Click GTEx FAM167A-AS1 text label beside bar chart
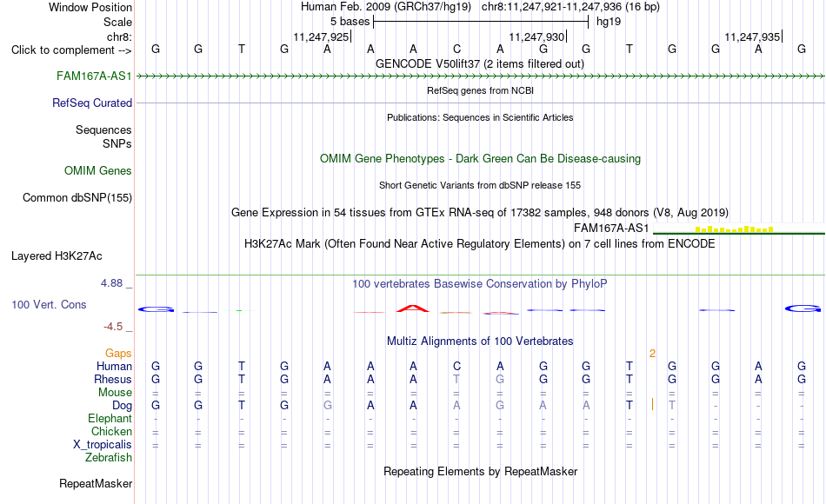826x504 pixels. tap(611, 228)
